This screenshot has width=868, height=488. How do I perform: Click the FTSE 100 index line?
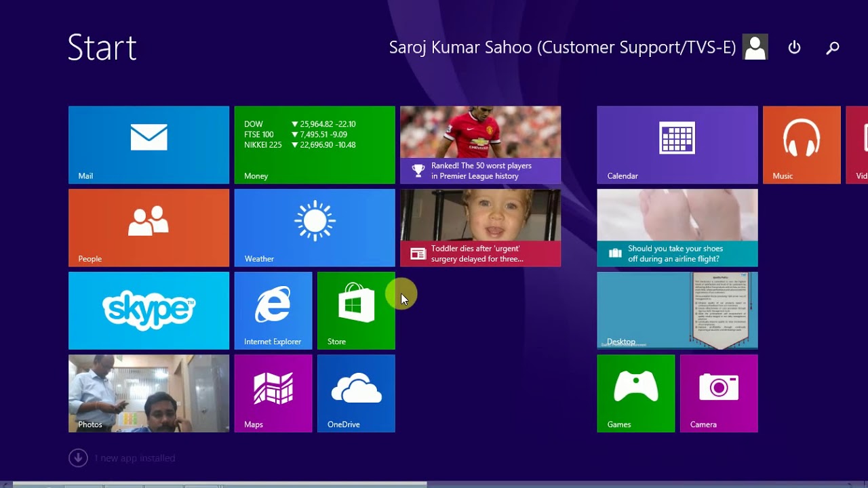(296, 135)
